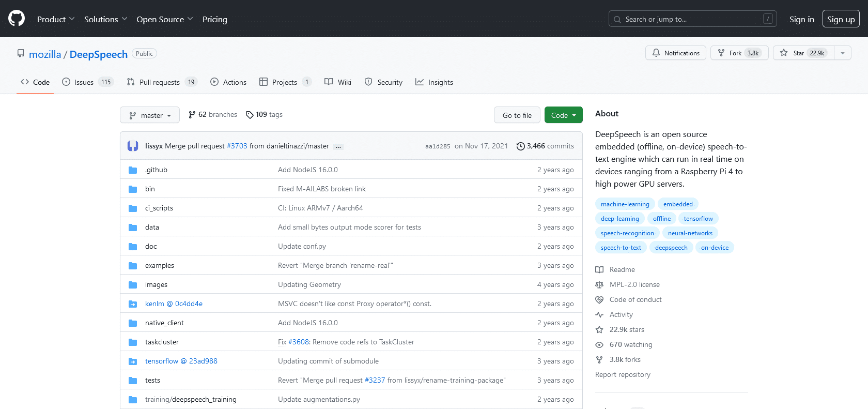View the 3,466 commits history
868x409 pixels.
tap(545, 146)
